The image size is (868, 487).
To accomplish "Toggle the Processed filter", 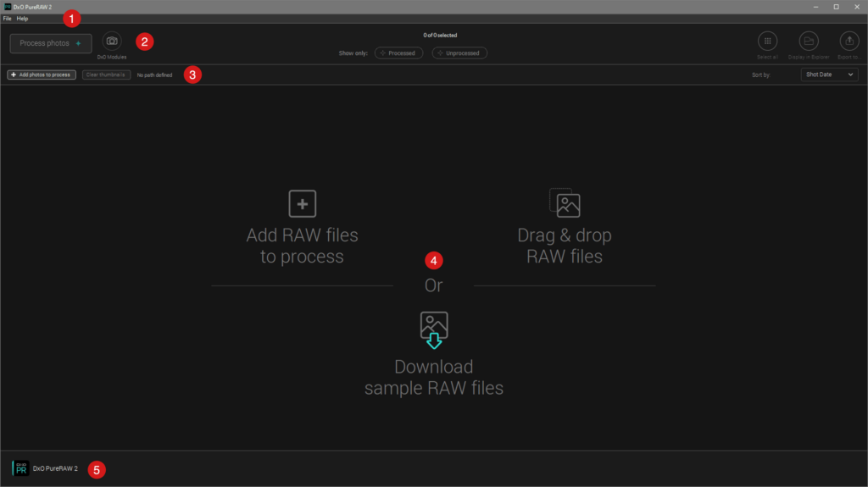I will tap(398, 53).
